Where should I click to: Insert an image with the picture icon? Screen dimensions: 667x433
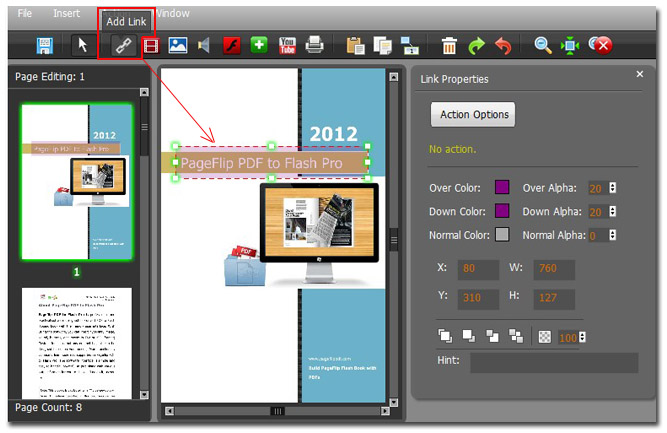[178, 45]
